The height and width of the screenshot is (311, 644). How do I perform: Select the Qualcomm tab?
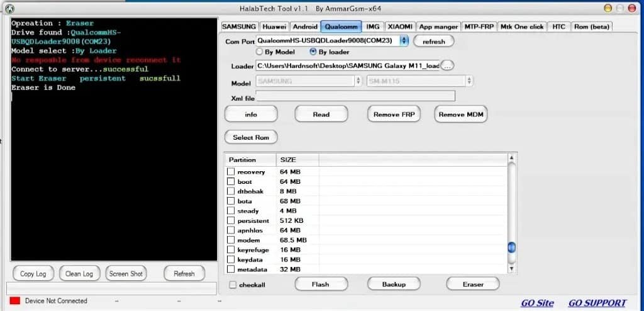(x=341, y=26)
